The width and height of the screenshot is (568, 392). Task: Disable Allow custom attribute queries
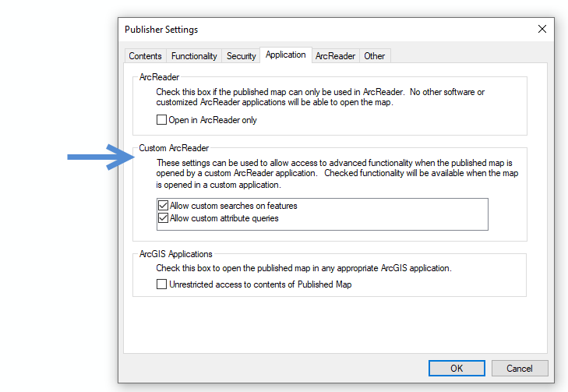[163, 218]
